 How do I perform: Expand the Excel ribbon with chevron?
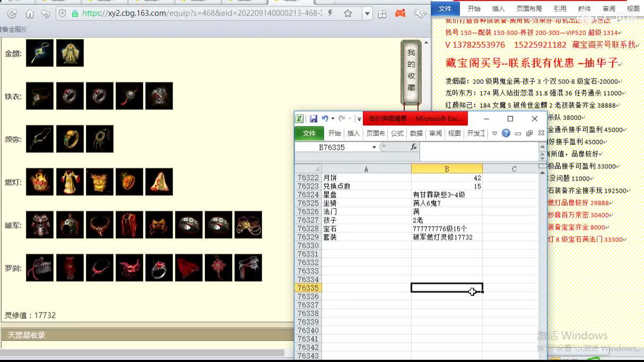pos(494,133)
